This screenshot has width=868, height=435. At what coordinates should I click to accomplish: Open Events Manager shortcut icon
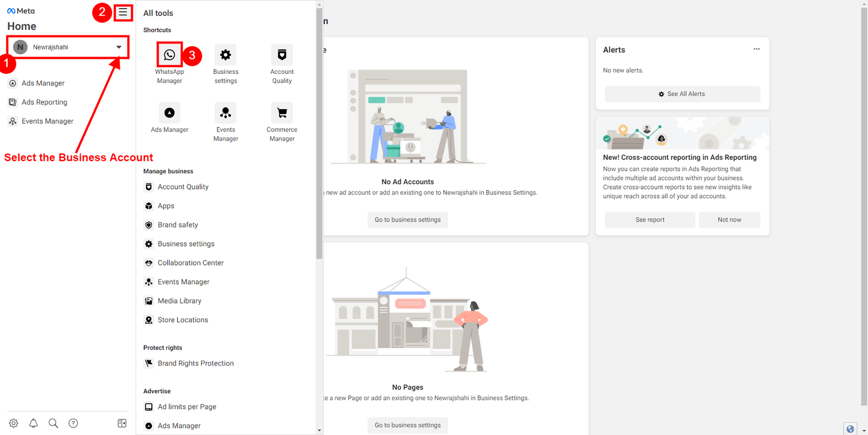pos(226,113)
